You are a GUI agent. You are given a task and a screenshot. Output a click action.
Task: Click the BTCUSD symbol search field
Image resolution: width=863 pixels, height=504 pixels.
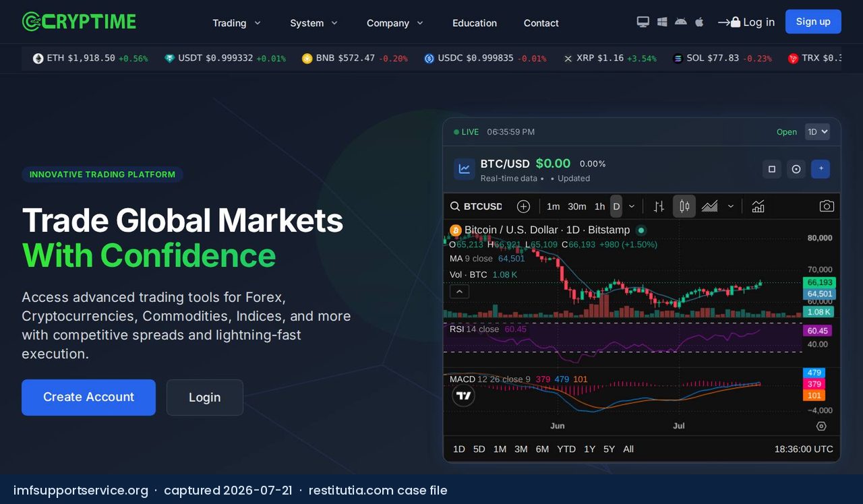[x=477, y=206]
